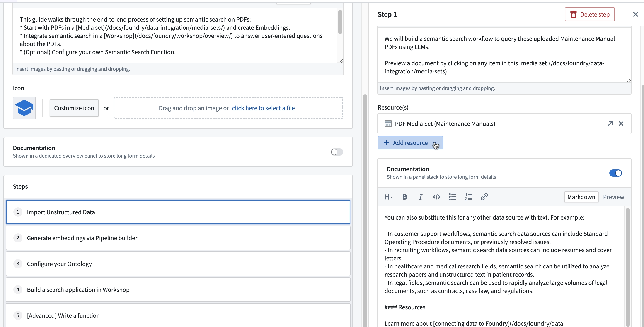The image size is (644, 327).
Task: Click the trash icon on Delete step
Action: (x=574, y=15)
